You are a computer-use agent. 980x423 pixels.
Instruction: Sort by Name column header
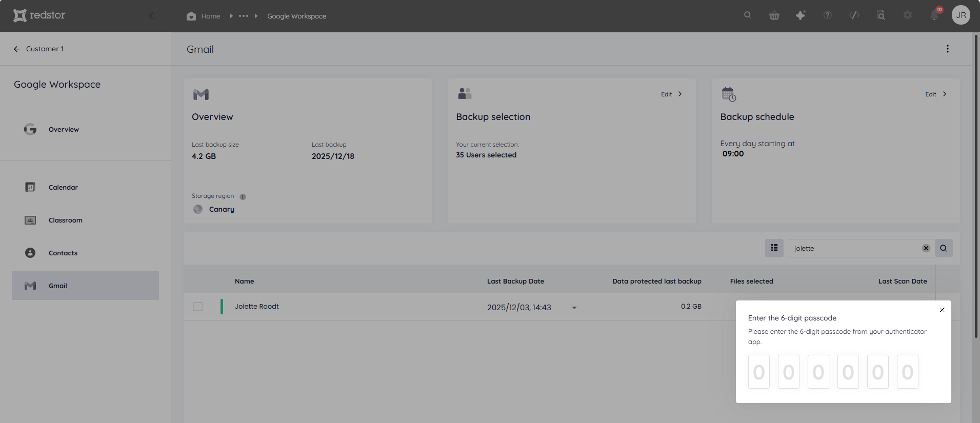point(244,281)
